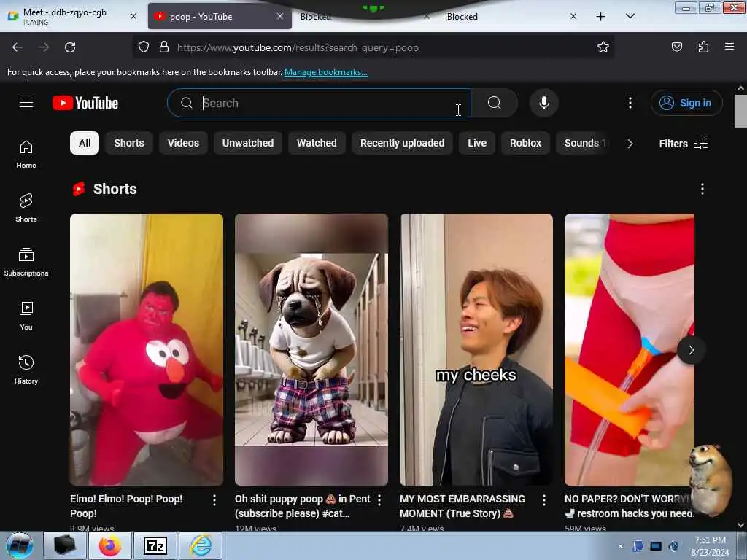Screen dimensions: 747x560
Task: Select the Live filter chip
Action: tap(477, 143)
